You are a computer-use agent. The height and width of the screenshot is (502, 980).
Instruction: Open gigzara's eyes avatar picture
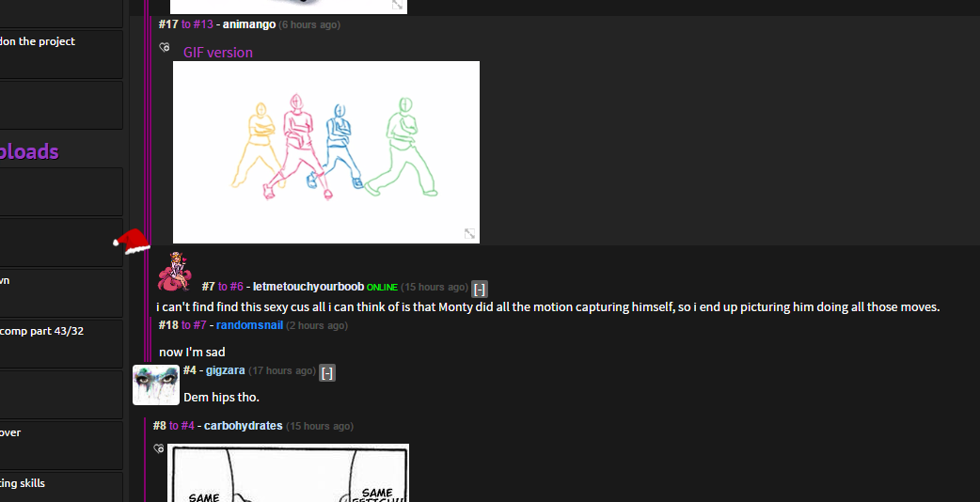coord(156,384)
